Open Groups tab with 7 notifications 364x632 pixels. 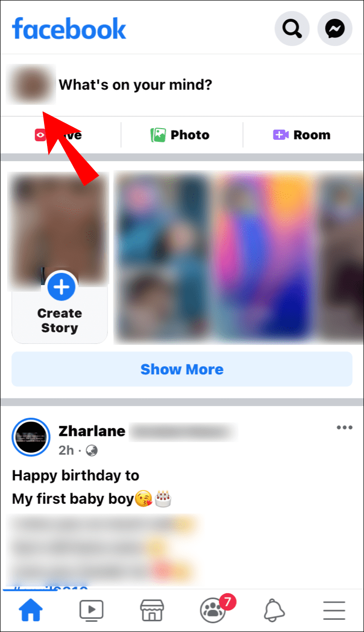pos(214,609)
